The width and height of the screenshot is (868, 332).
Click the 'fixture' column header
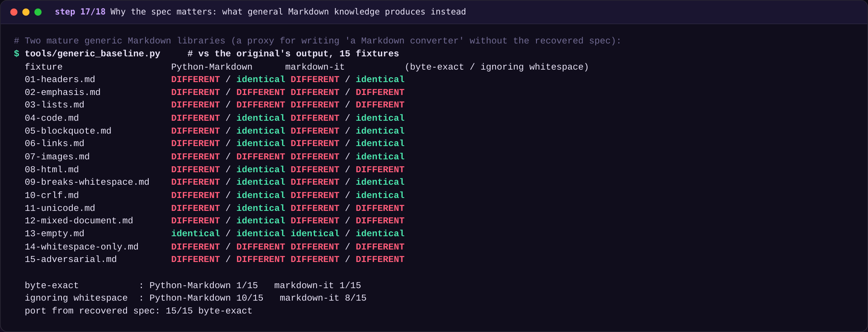pyautogui.click(x=43, y=67)
